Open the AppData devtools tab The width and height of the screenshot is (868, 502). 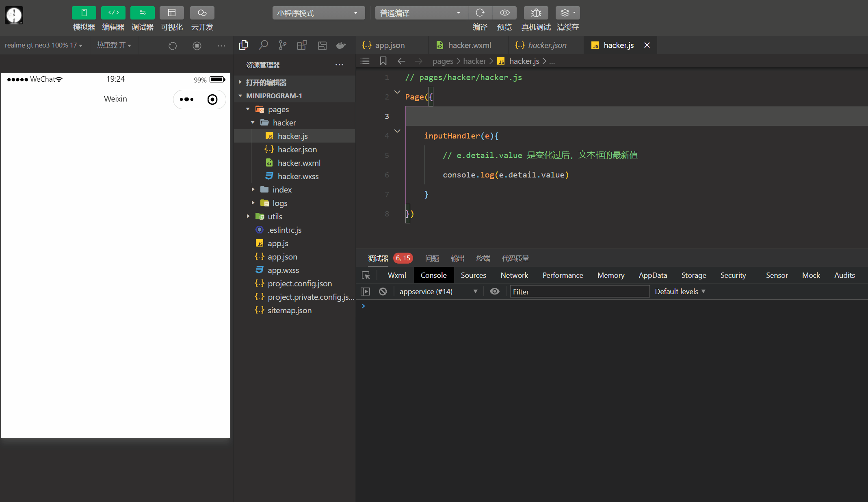(x=653, y=275)
